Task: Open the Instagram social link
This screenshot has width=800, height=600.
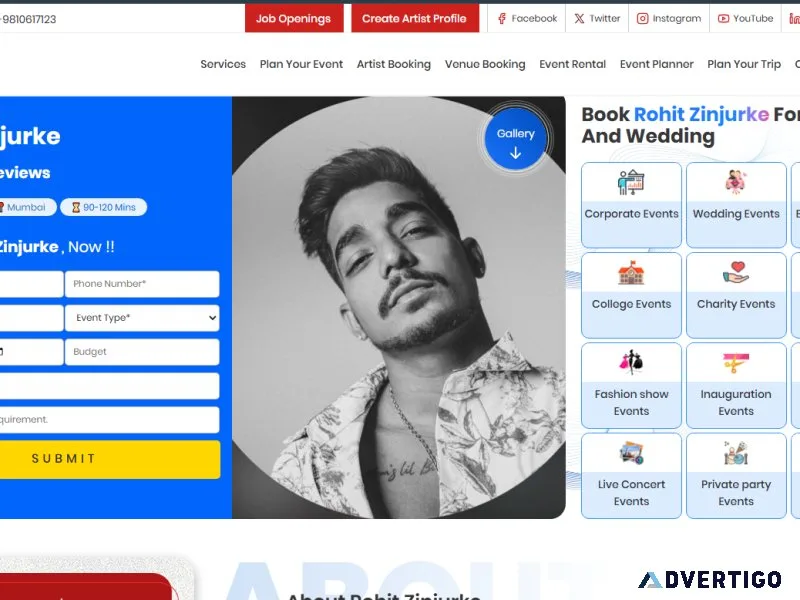Action: (x=669, y=18)
